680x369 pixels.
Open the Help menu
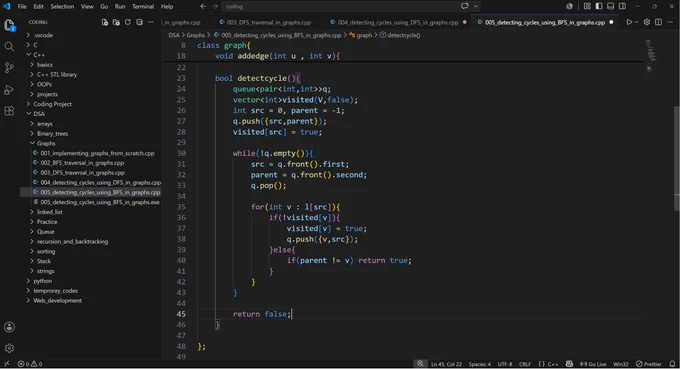point(167,7)
